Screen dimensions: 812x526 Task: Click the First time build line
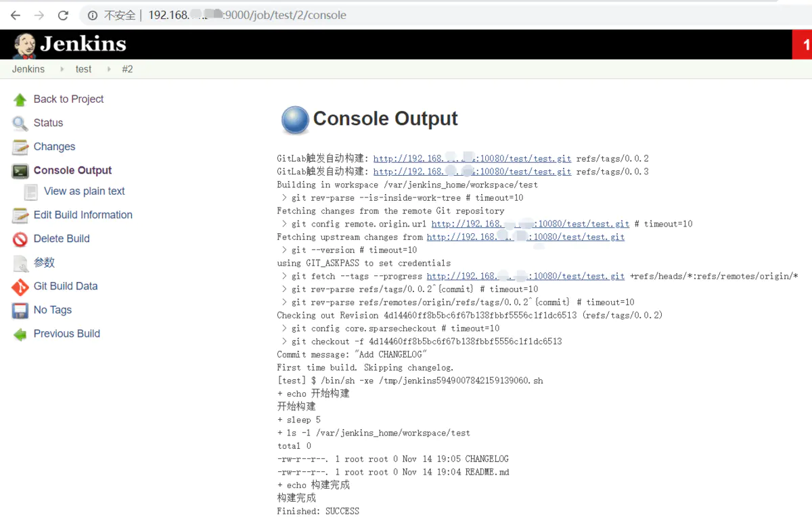click(365, 368)
